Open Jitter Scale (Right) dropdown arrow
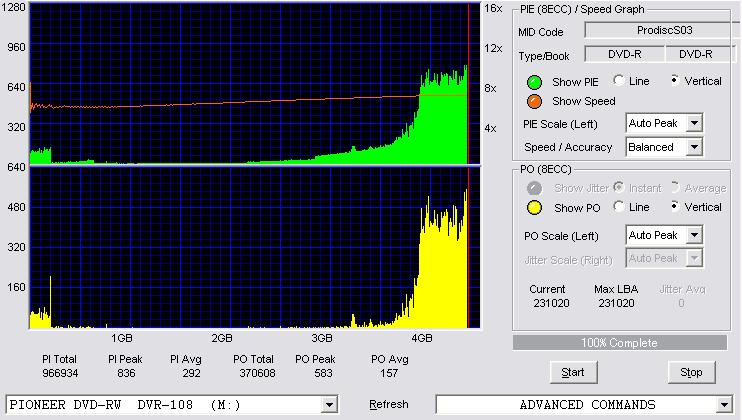Image resolution: width=742 pixels, height=420 pixels. (694, 258)
